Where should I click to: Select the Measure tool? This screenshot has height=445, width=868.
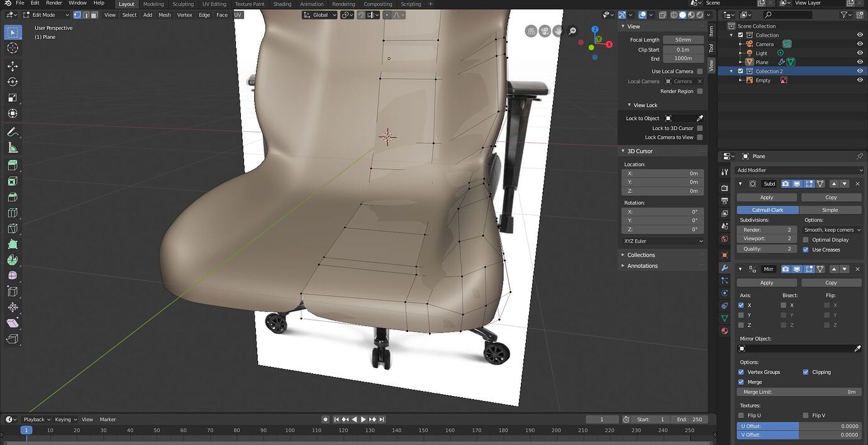pyautogui.click(x=13, y=148)
